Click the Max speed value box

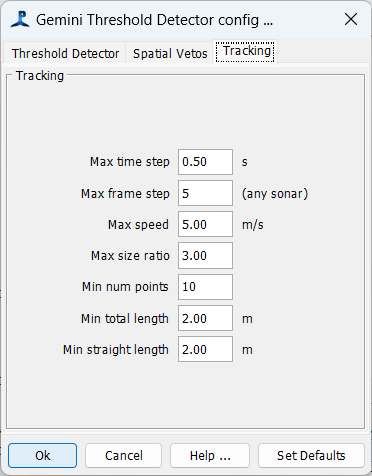[205, 224]
